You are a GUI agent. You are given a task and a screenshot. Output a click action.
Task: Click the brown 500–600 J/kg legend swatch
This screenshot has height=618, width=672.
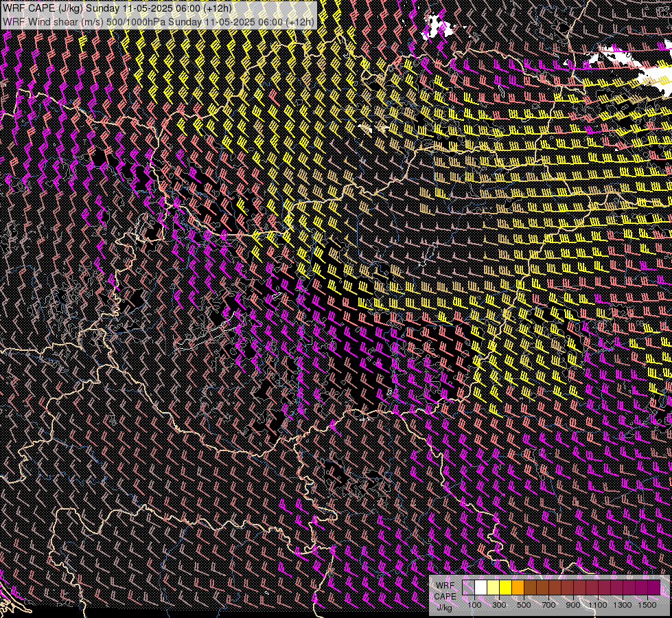[x=530, y=588]
